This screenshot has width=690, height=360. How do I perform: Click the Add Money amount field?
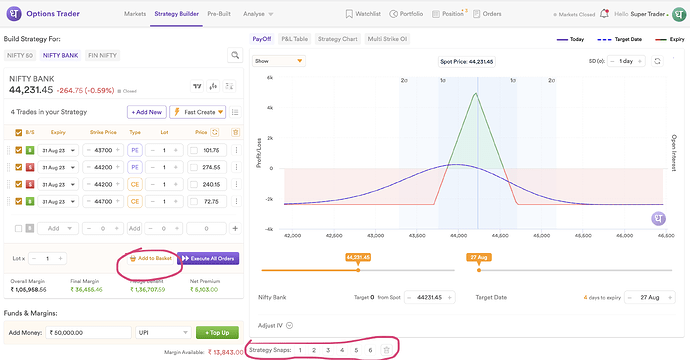tap(89, 333)
